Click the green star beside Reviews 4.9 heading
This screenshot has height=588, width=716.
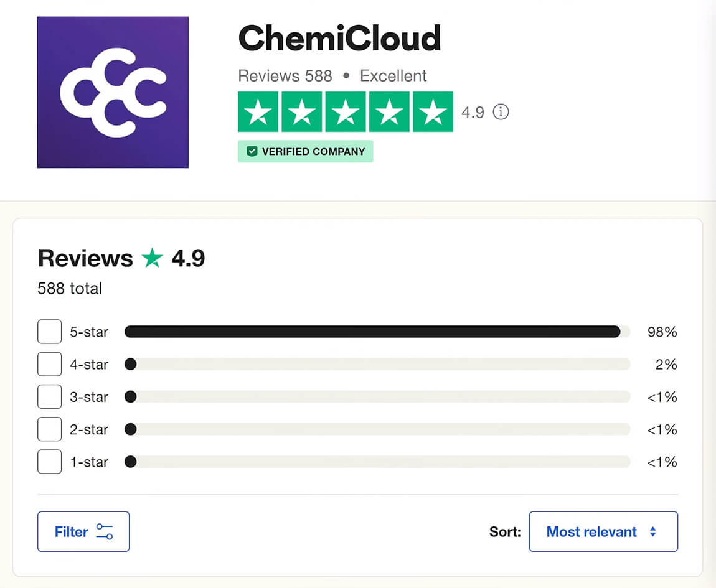pyautogui.click(x=152, y=258)
